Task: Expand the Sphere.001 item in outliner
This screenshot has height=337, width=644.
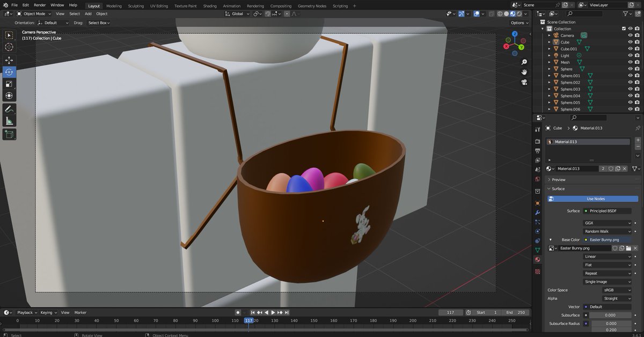Action: [x=549, y=76]
